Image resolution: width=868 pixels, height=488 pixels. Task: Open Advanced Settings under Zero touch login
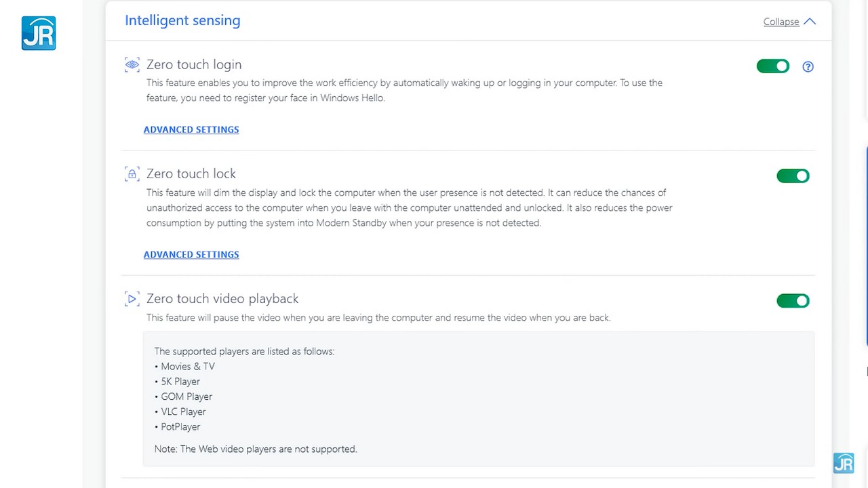point(191,129)
